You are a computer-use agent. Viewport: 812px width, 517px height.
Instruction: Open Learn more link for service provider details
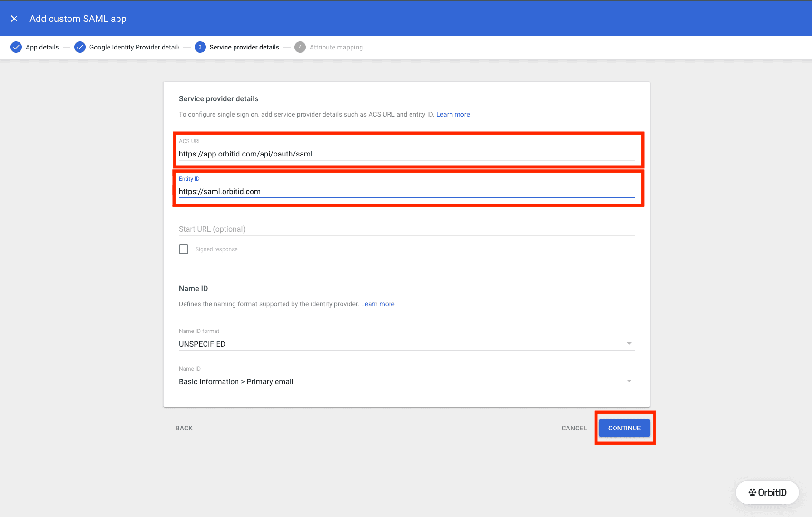[x=453, y=114]
